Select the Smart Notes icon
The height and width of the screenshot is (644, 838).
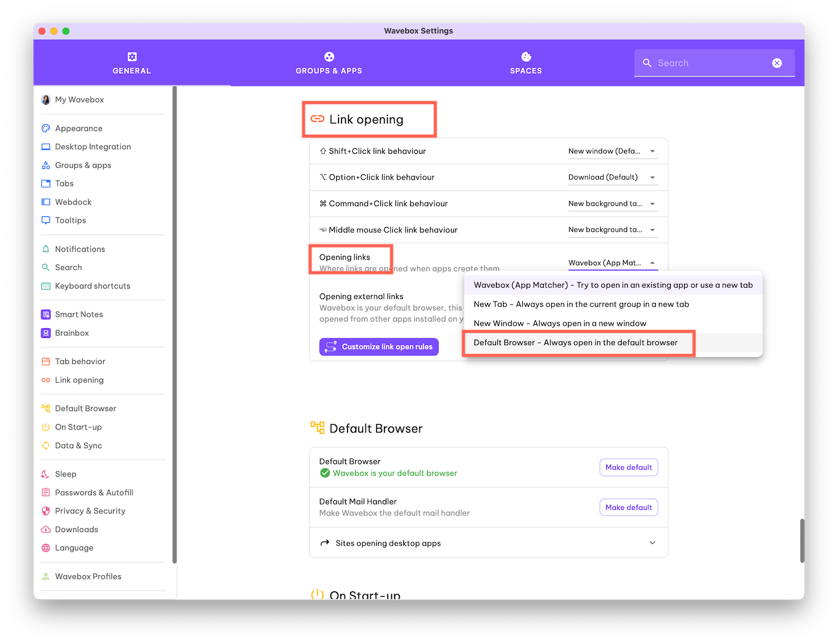coord(46,315)
